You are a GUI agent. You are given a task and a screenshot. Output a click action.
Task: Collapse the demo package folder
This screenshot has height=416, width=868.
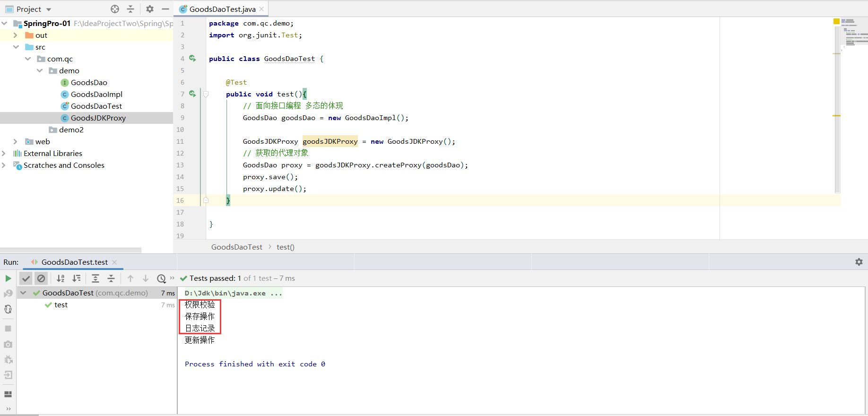pyautogui.click(x=40, y=70)
